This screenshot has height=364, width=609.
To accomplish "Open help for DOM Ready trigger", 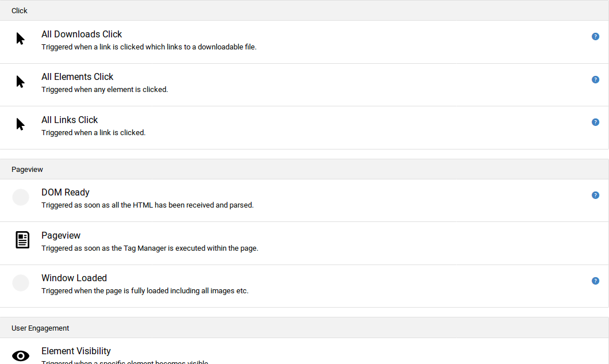I will point(595,195).
